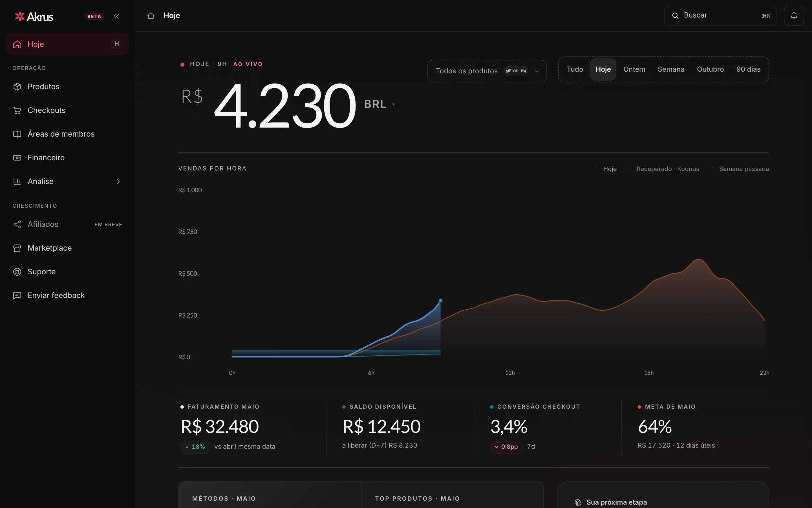The image size is (812, 508).
Task: Click the R$ 12.450 saldo disponível value
Action: coord(381,426)
